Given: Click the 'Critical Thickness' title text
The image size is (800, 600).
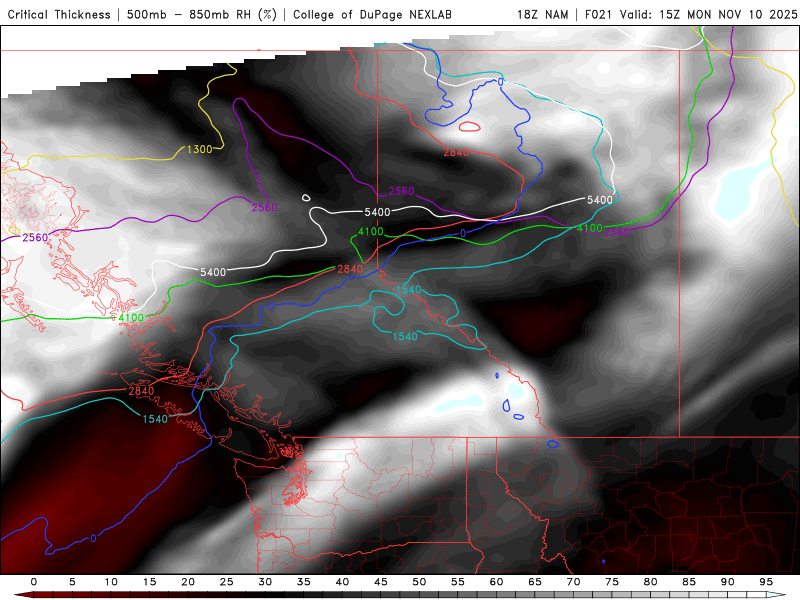Looking at the screenshot, I should click(59, 15).
